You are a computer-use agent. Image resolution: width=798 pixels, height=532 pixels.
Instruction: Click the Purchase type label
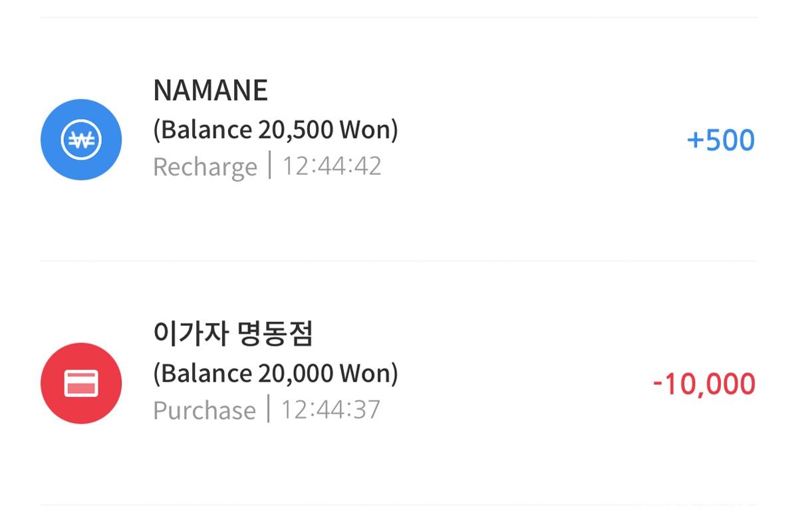click(204, 410)
